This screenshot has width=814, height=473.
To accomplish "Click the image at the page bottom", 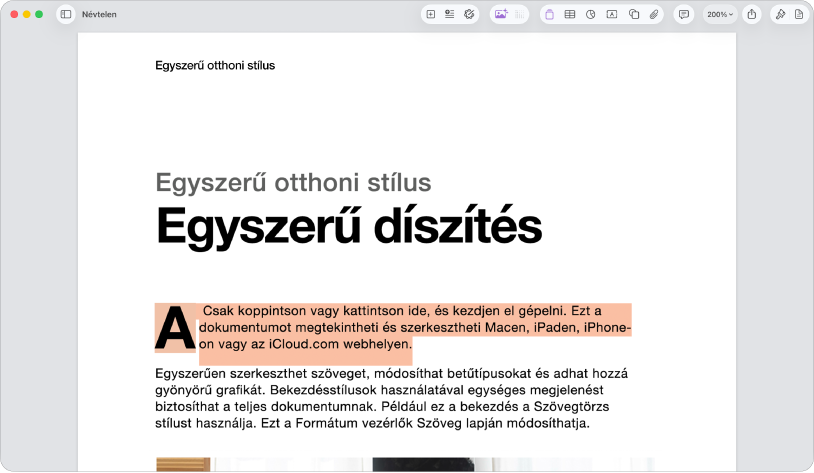I will pyautogui.click(x=405, y=465).
